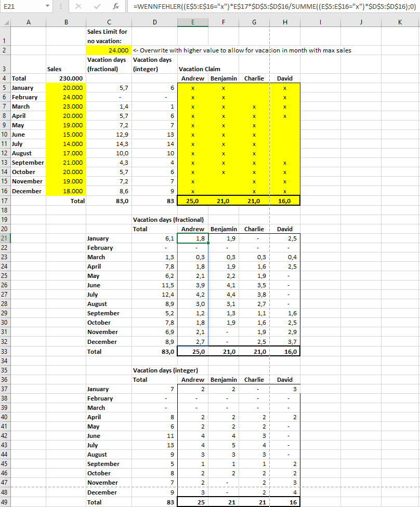Select active cell E21 with value 1,8

point(193,238)
